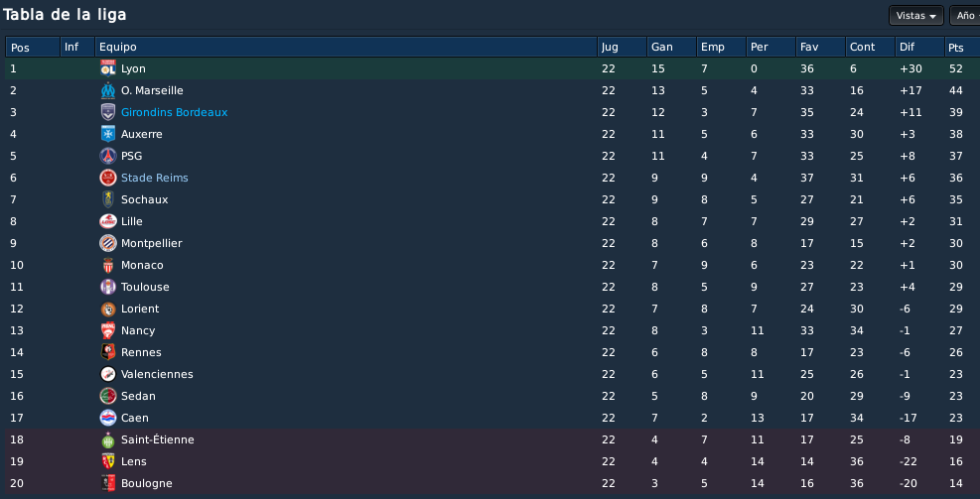
Task: Click the O. Marseille club badge
Action: point(108,90)
